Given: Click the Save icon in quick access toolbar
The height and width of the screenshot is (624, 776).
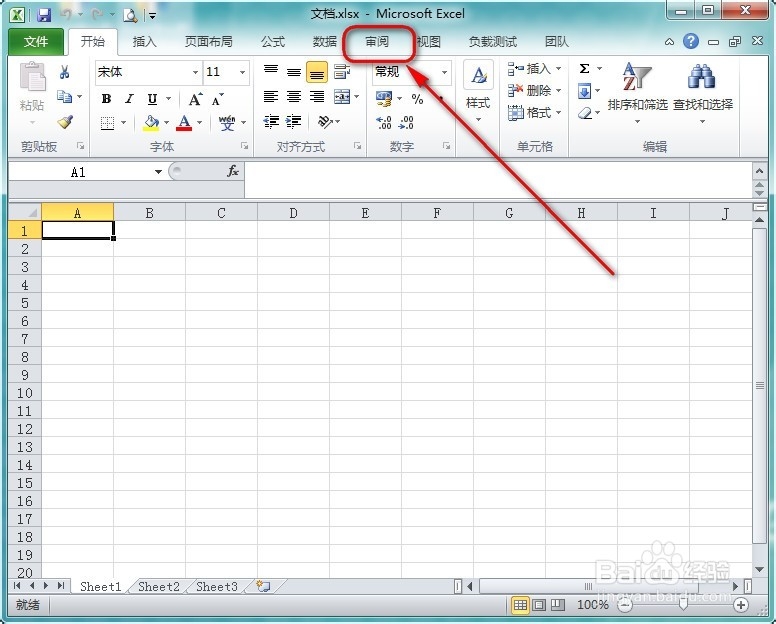Looking at the screenshot, I should (44, 15).
